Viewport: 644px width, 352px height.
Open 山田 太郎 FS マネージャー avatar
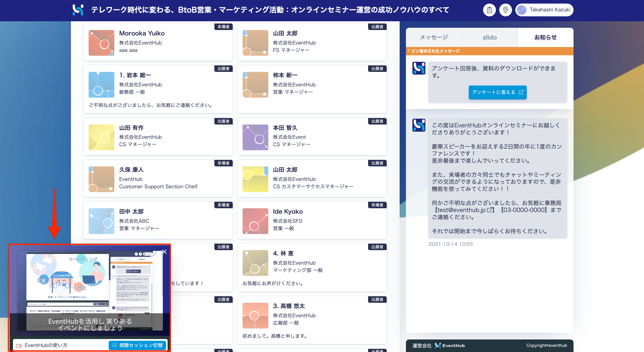pyautogui.click(x=255, y=43)
